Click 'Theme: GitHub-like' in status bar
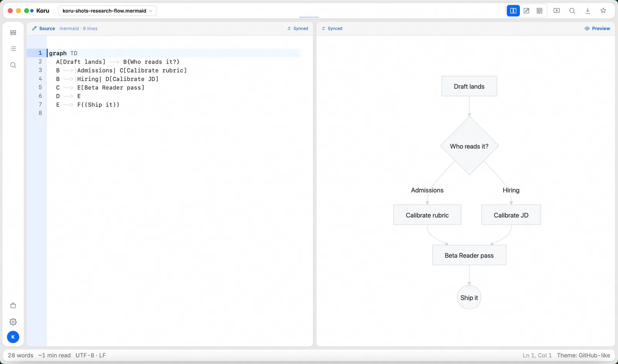 point(584,356)
